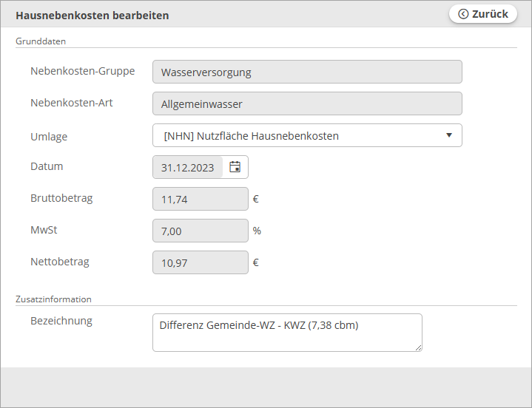Viewport: 532px width, 408px height.
Task: Focus the Datum field with 31.12.2023
Action: coord(188,168)
